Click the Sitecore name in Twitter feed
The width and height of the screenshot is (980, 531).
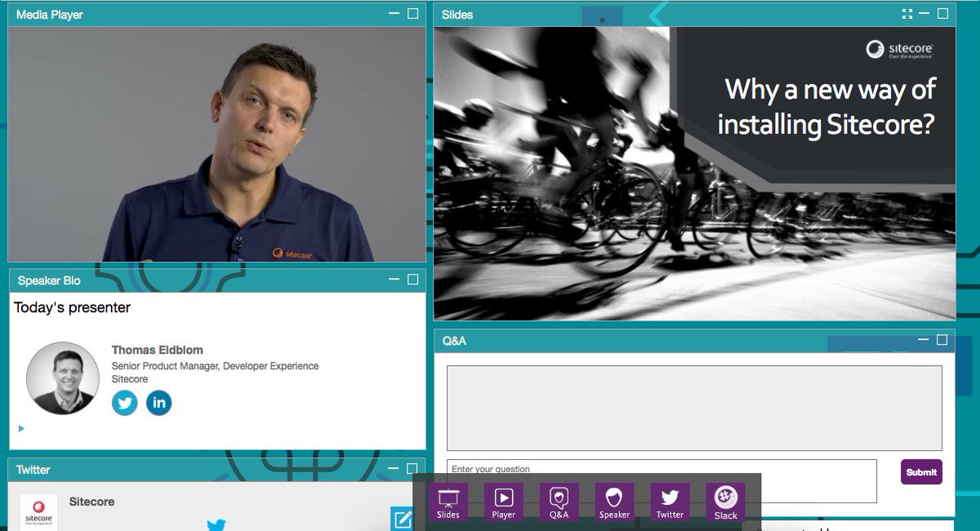(91, 502)
